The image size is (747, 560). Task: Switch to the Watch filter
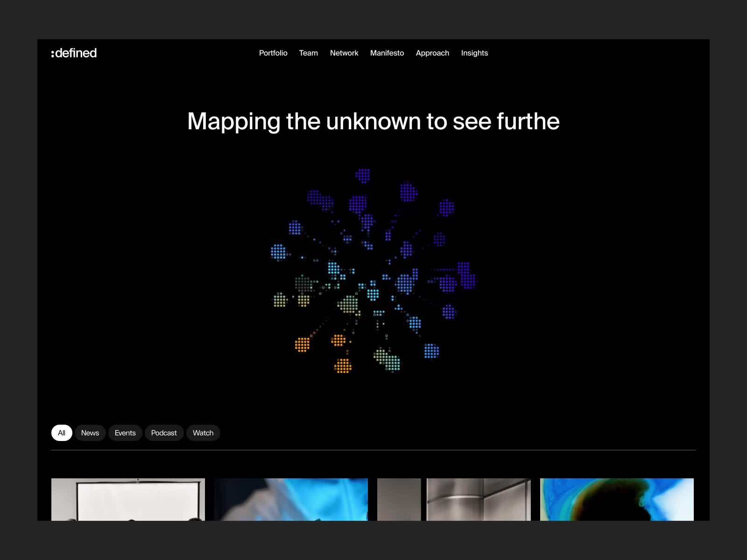203,433
